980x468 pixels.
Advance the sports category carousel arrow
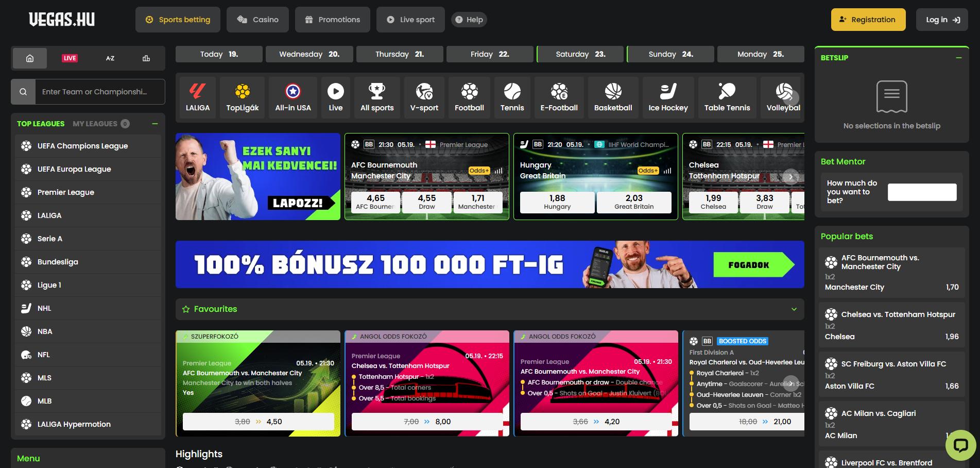tap(791, 97)
